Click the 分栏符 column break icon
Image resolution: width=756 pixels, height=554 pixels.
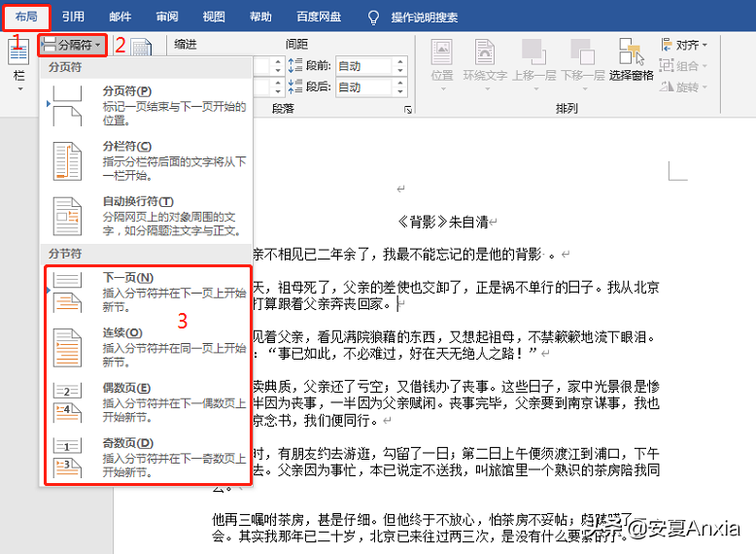(x=67, y=161)
